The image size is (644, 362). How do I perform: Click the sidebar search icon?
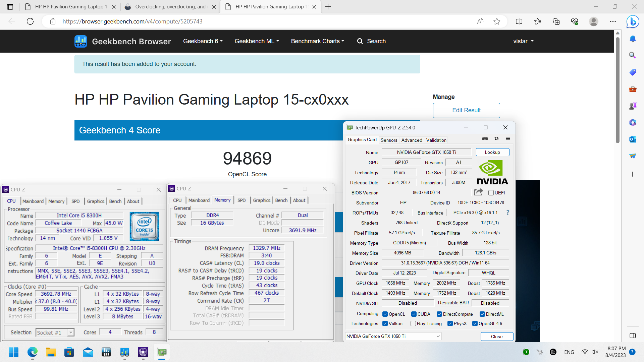(x=633, y=55)
